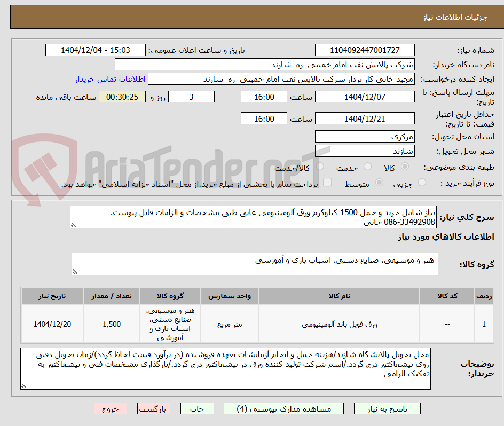
Task: Click the remaining time countdown 00:30:25
Action: (122, 97)
